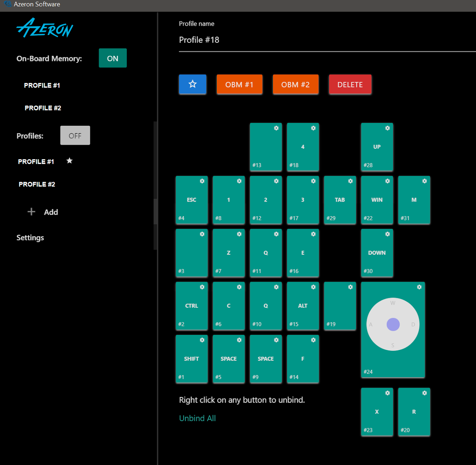
Task: Click the DOWN key label on #30
Action: click(x=377, y=253)
